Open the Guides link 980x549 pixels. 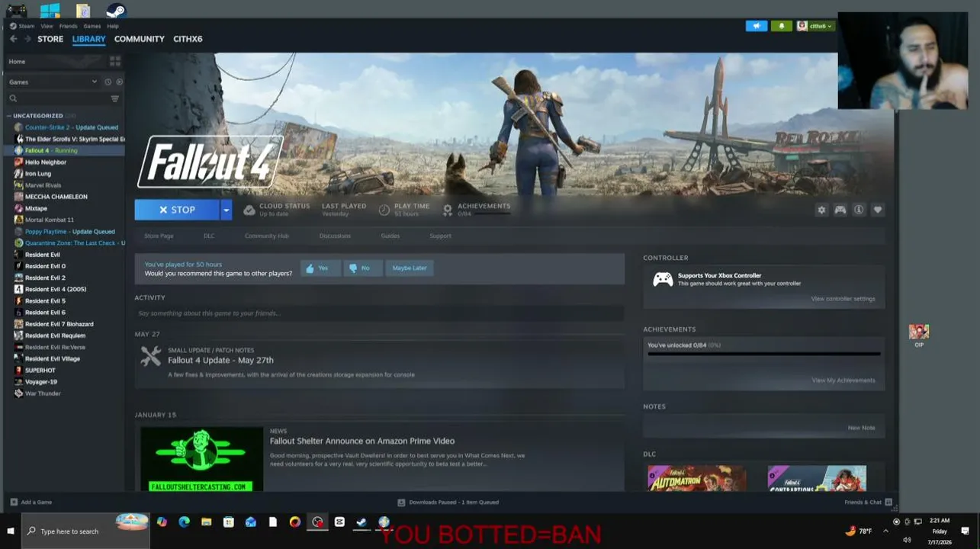[390, 236]
